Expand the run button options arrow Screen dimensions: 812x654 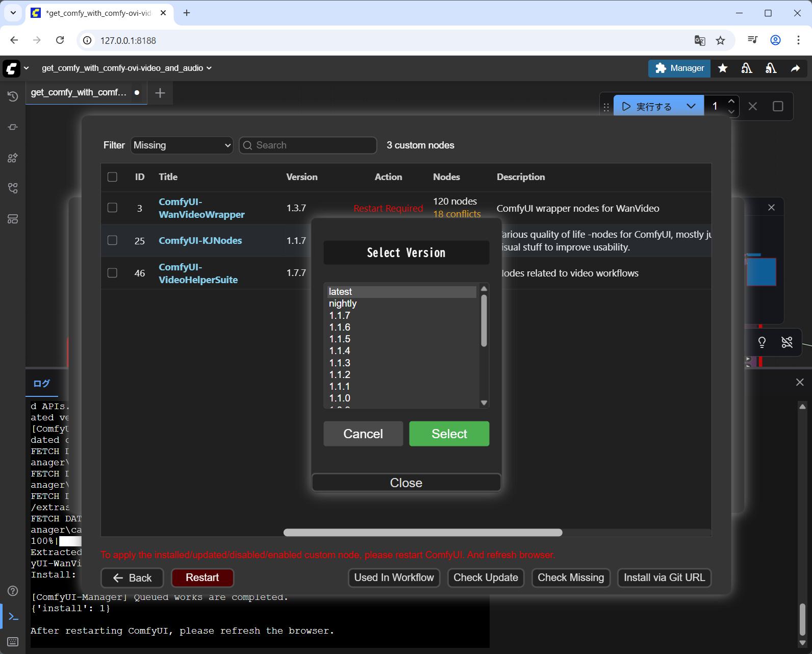(691, 107)
